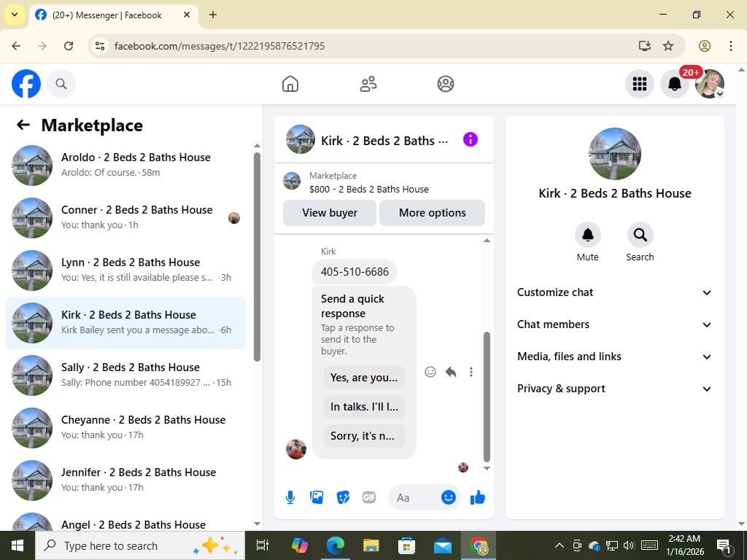Click the $800 - 2 Beds 2 Baths House listing
The width and height of the screenshot is (747, 560).
pos(368,189)
